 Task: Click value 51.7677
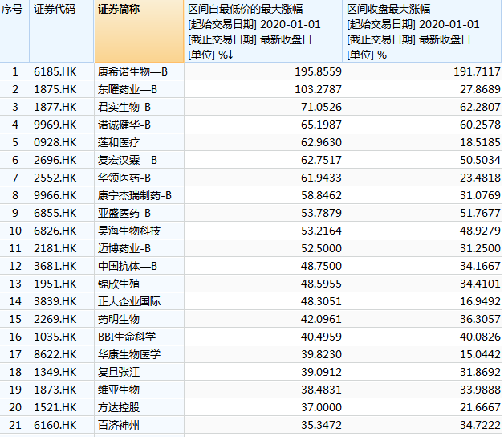point(480,213)
